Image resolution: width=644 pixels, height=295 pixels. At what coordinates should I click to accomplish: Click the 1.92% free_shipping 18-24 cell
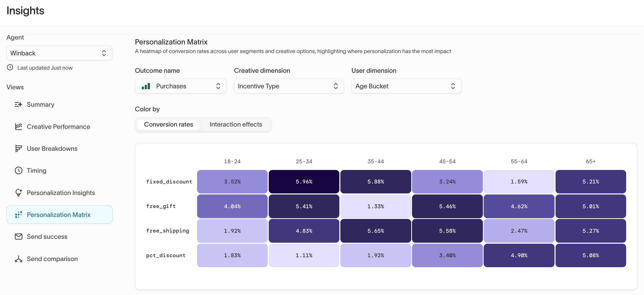(232, 231)
